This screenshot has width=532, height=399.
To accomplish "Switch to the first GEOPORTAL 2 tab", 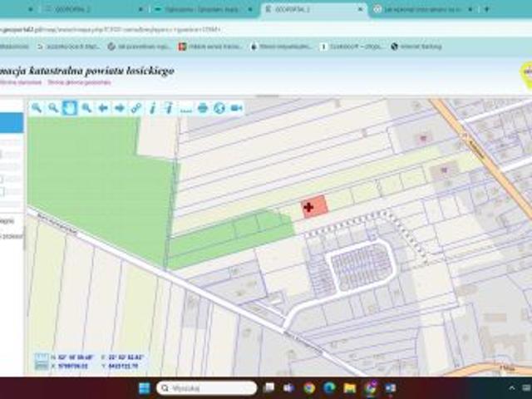I will click(x=93, y=9).
